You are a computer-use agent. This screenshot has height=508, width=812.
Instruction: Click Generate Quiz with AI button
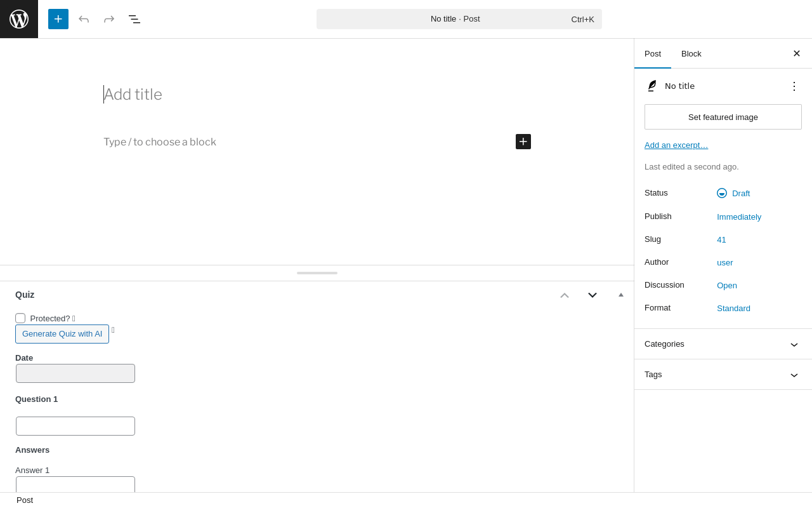tap(62, 334)
